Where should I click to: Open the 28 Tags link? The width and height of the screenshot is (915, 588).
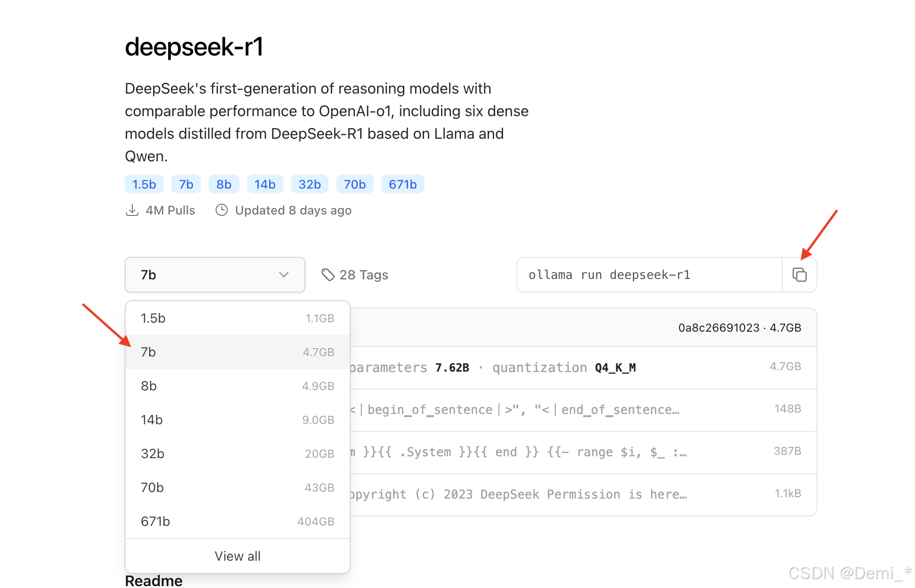point(363,275)
